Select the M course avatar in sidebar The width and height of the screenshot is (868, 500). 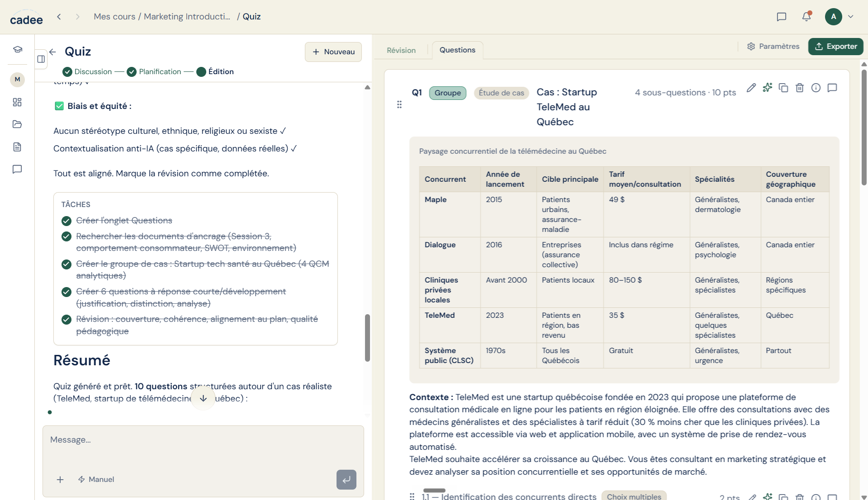pyautogui.click(x=17, y=80)
